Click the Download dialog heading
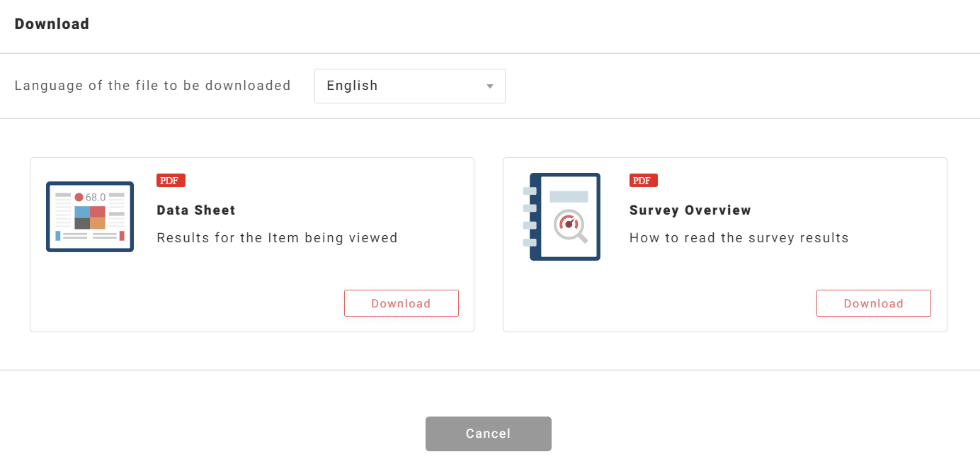The width and height of the screenshot is (980, 464). [52, 24]
